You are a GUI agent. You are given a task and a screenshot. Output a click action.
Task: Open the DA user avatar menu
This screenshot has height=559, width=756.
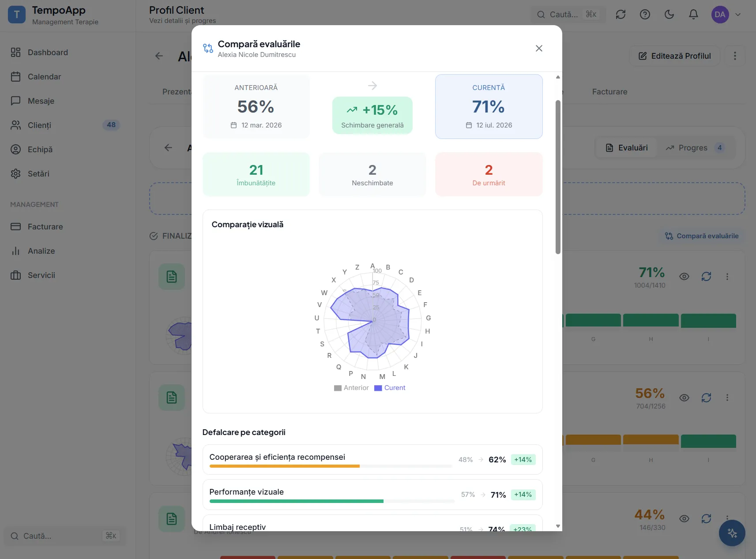point(720,15)
